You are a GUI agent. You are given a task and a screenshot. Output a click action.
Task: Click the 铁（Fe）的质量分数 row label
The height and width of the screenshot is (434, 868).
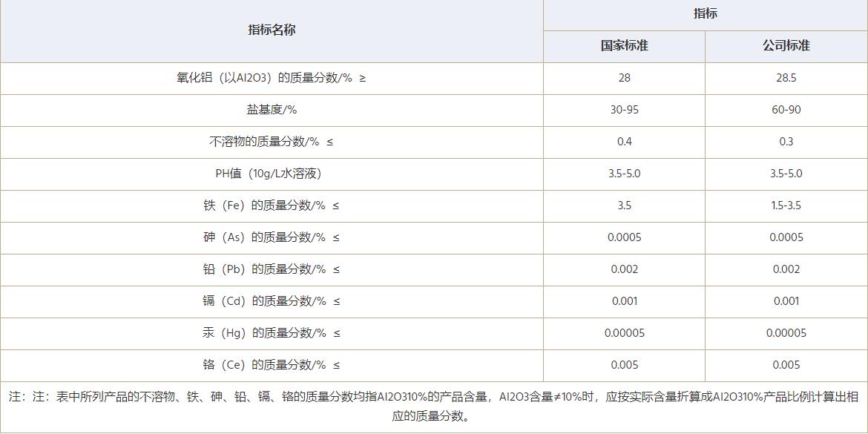272,206
